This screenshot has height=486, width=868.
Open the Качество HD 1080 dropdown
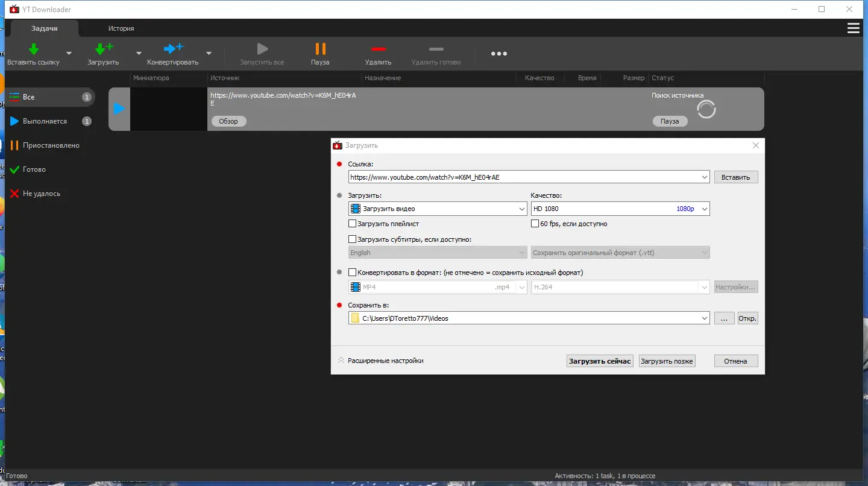[620, 209]
